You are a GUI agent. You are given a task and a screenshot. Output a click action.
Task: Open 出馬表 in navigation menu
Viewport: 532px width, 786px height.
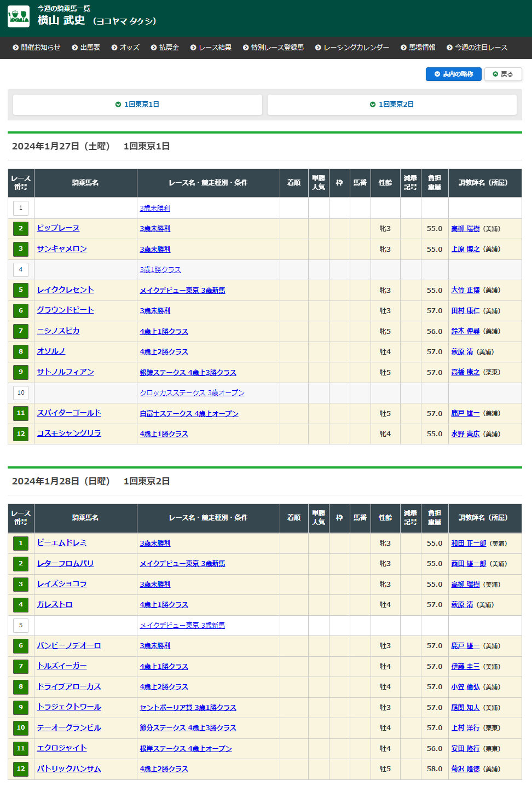point(86,48)
